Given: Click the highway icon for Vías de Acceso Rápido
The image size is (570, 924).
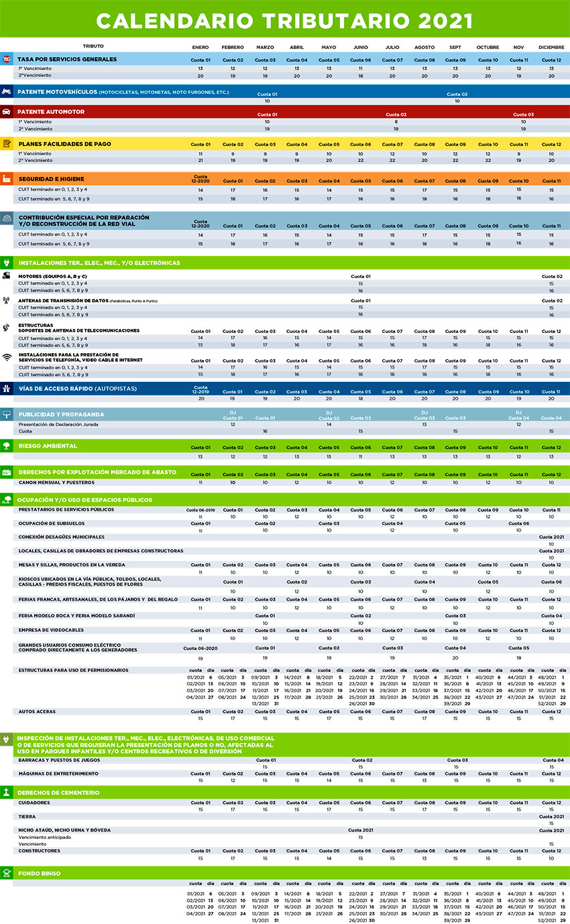Looking at the screenshot, I should coord(6,388).
